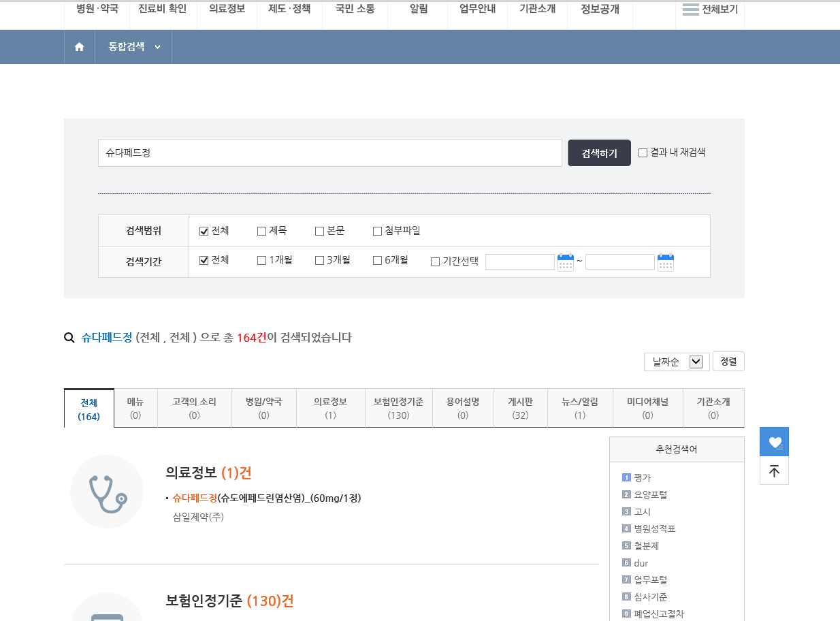Click recommended keyword 요양포털

click(651, 494)
